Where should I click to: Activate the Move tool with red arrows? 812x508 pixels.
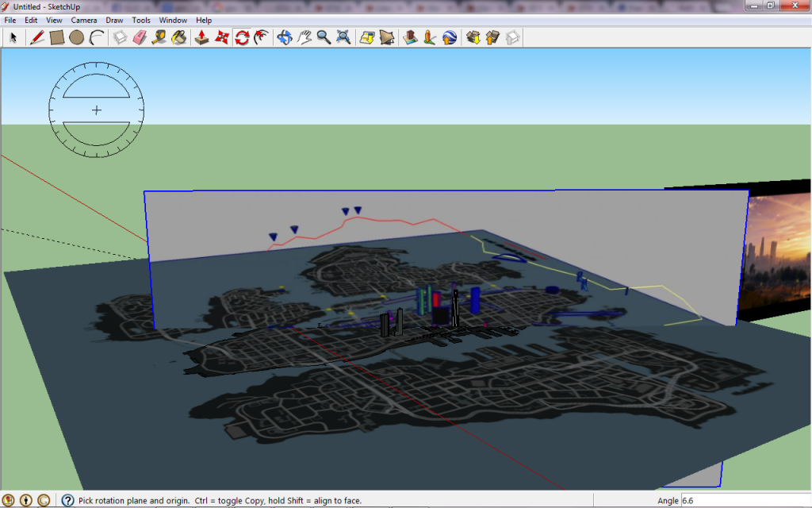tap(222, 37)
